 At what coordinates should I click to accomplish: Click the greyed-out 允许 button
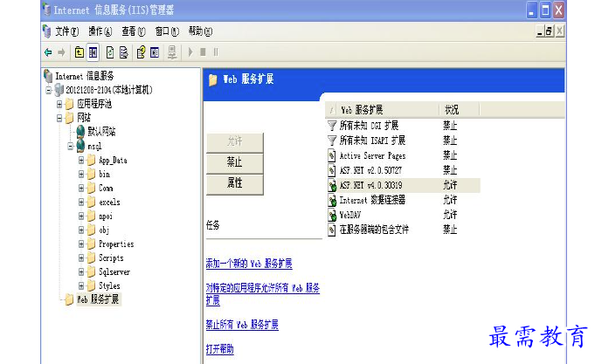pos(234,141)
